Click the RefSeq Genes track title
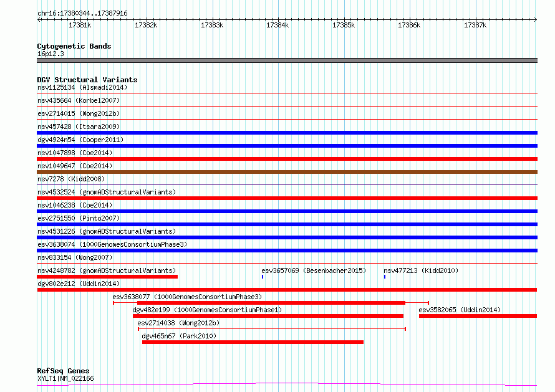Screen dimensions: 555x392 pos(63,371)
